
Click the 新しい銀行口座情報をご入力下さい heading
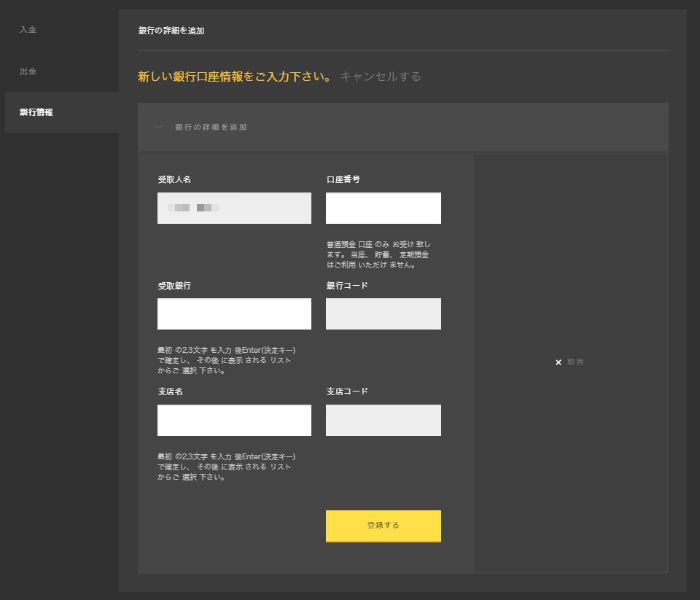235,77
